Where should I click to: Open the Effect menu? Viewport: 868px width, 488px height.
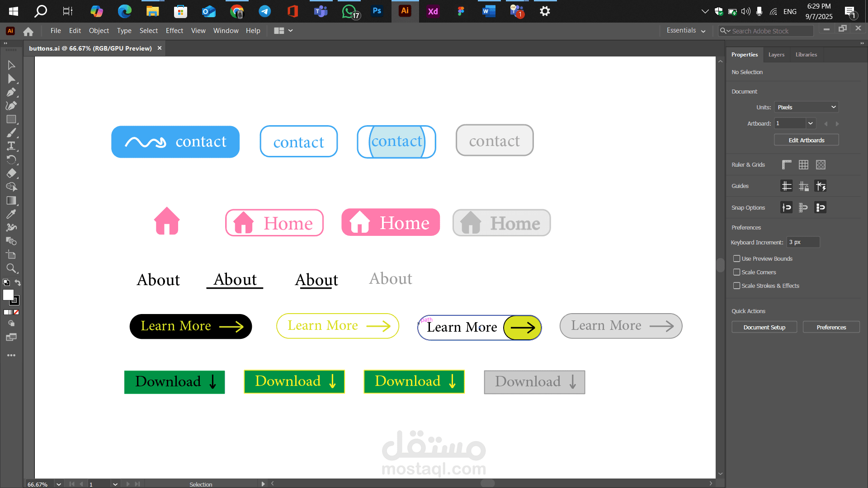[x=174, y=31]
